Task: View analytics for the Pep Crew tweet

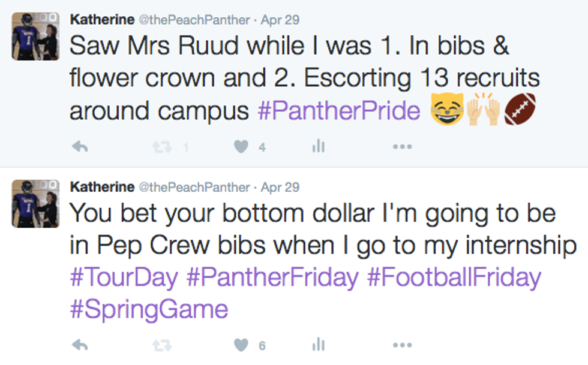Action: pyautogui.click(x=319, y=345)
